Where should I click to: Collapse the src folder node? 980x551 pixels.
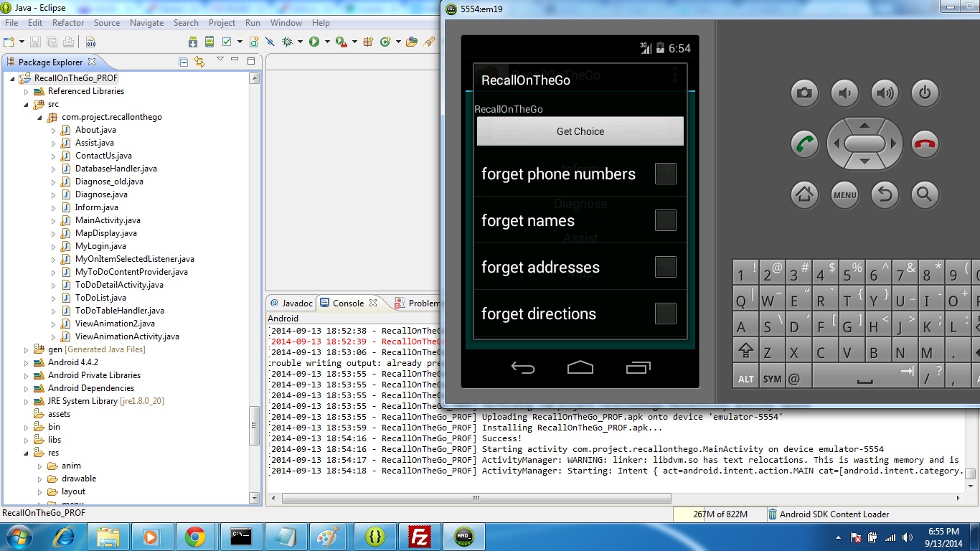[x=27, y=105]
